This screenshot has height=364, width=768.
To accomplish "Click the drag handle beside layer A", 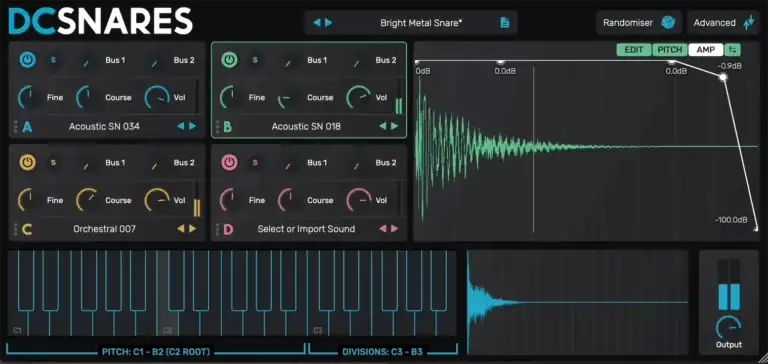I will (15, 127).
